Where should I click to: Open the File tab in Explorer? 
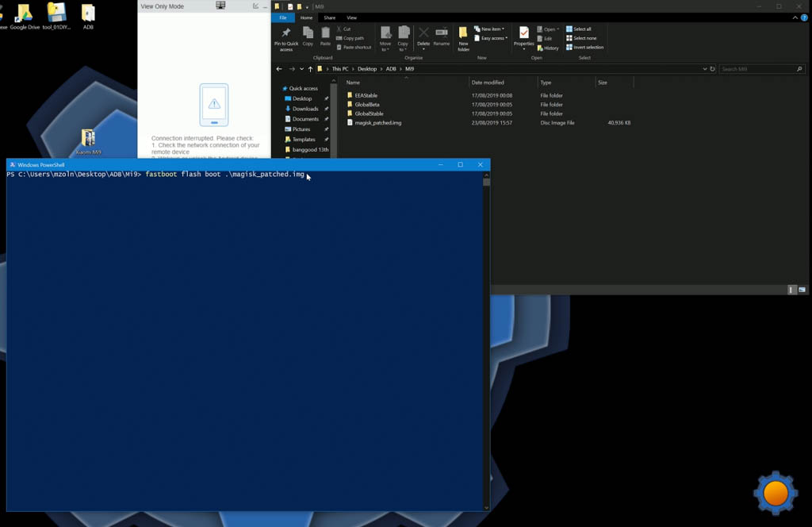coord(283,17)
